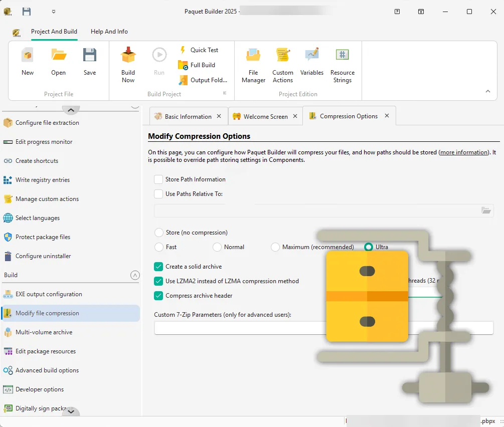This screenshot has width=504, height=427.
Task: Uncheck Create a solid archive
Action: click(158, 266)
